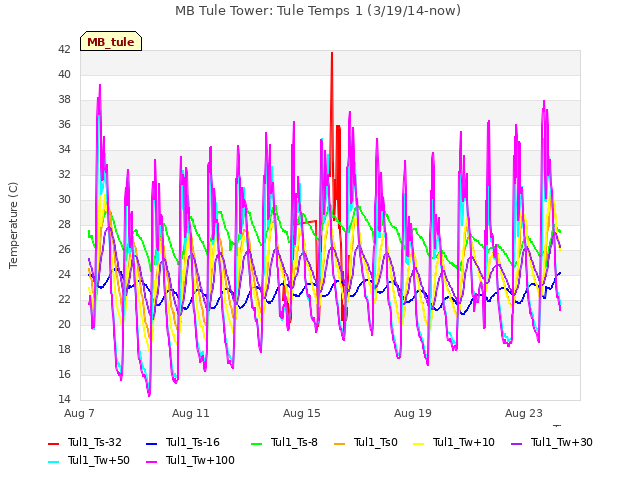Image resolution: width=640 pixels, height=480 pixels.
Task: Click the Tul1_Tw+50 legend label
Action: tap(99, 460)
